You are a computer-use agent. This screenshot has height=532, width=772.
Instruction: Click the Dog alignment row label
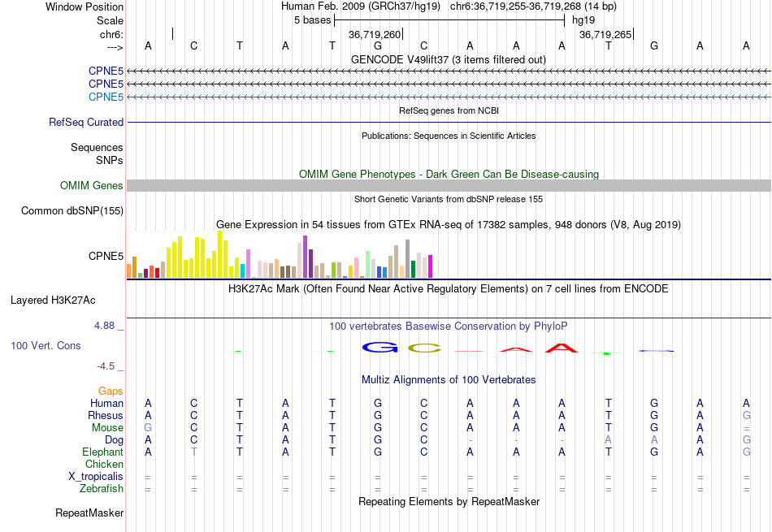point(114,440)
